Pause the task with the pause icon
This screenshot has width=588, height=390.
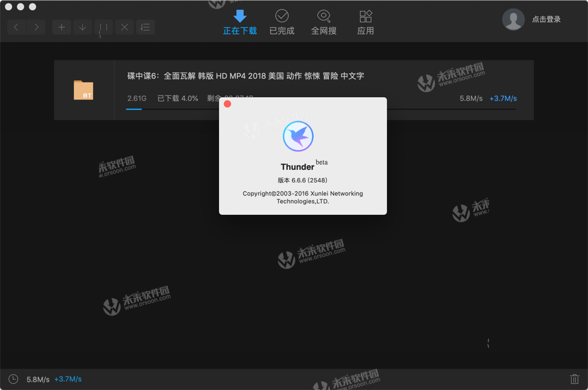point(103,27)
